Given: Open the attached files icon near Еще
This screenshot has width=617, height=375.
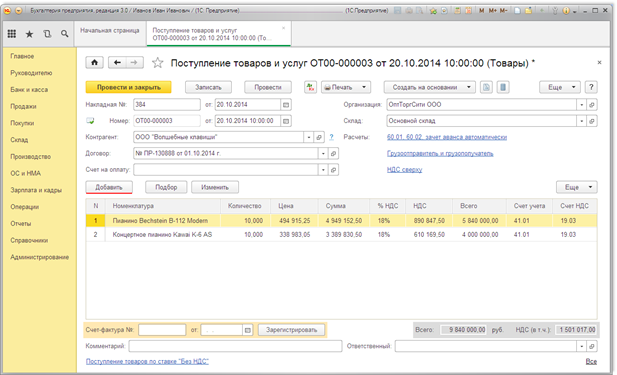Looking at the screenshot, I should (x=503, y=87).
